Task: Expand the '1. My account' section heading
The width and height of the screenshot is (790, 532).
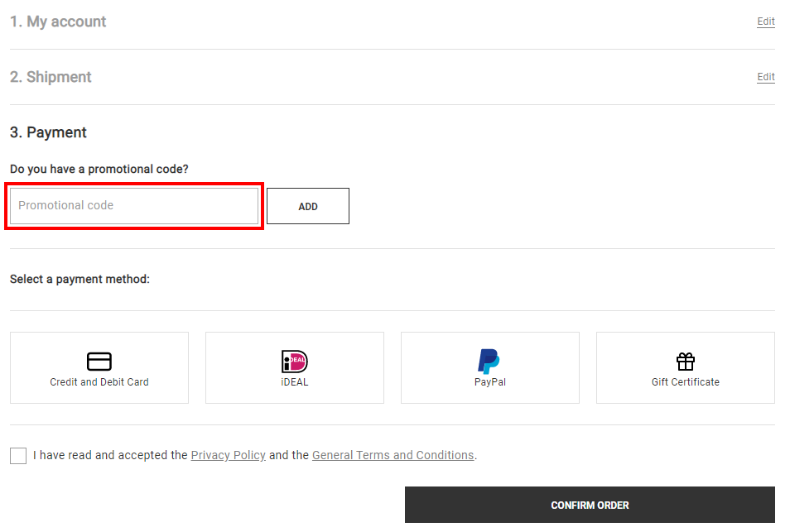Action: (x=58, y=22)
